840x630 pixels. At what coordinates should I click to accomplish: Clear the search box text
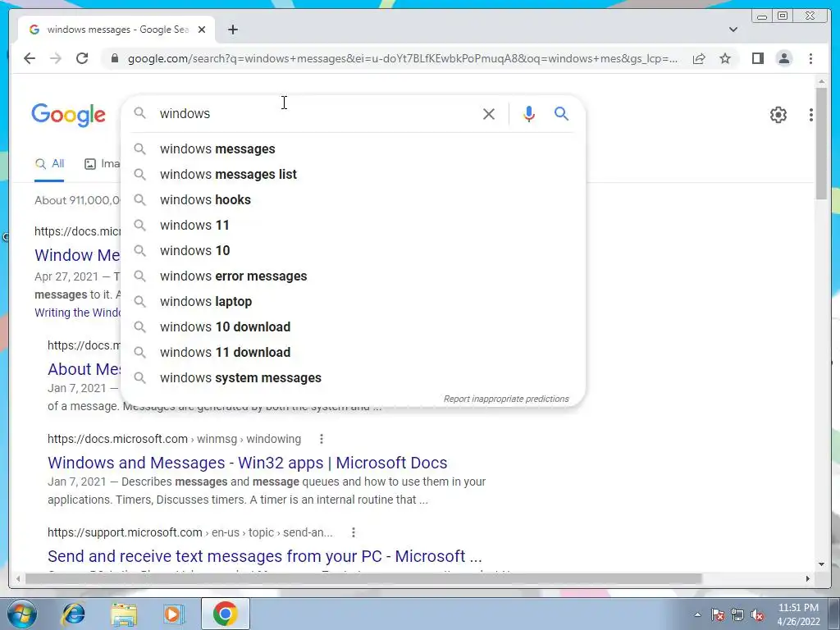489,113
